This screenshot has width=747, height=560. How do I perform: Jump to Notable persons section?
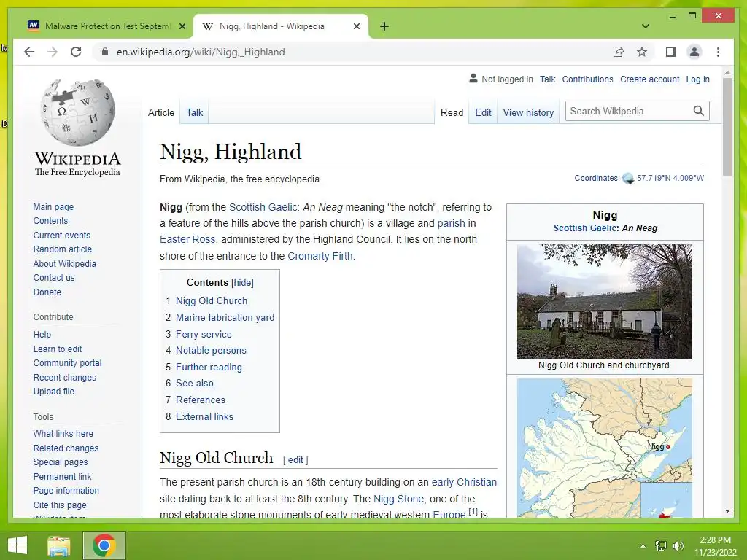(211, 351)
